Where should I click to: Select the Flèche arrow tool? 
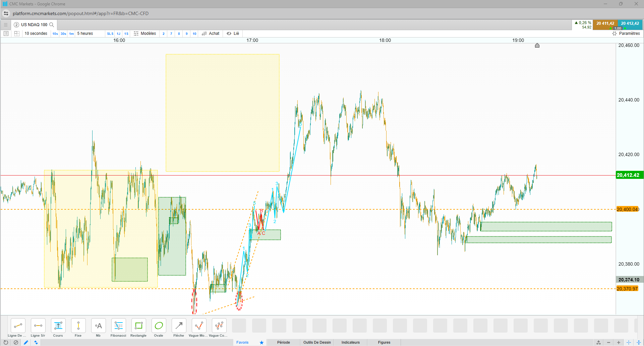click(x=179, y=326)
